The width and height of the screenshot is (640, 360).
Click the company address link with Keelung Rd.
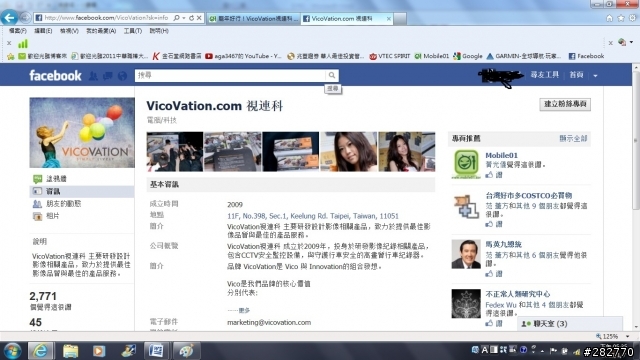point(313,216)
